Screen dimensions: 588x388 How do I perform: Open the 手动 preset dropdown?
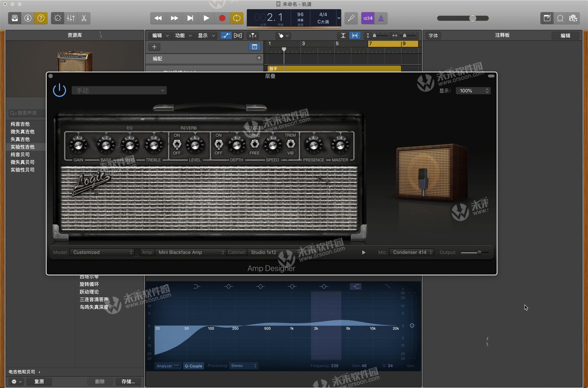(x=119, y=90)
